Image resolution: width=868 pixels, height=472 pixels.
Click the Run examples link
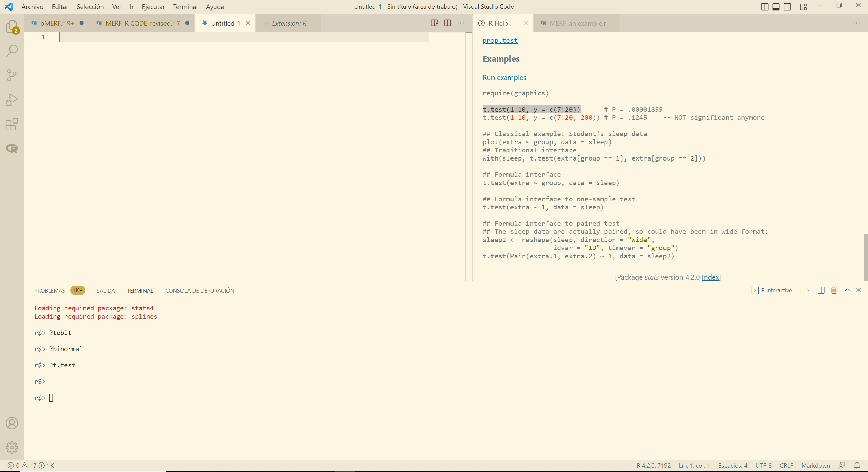504,78
